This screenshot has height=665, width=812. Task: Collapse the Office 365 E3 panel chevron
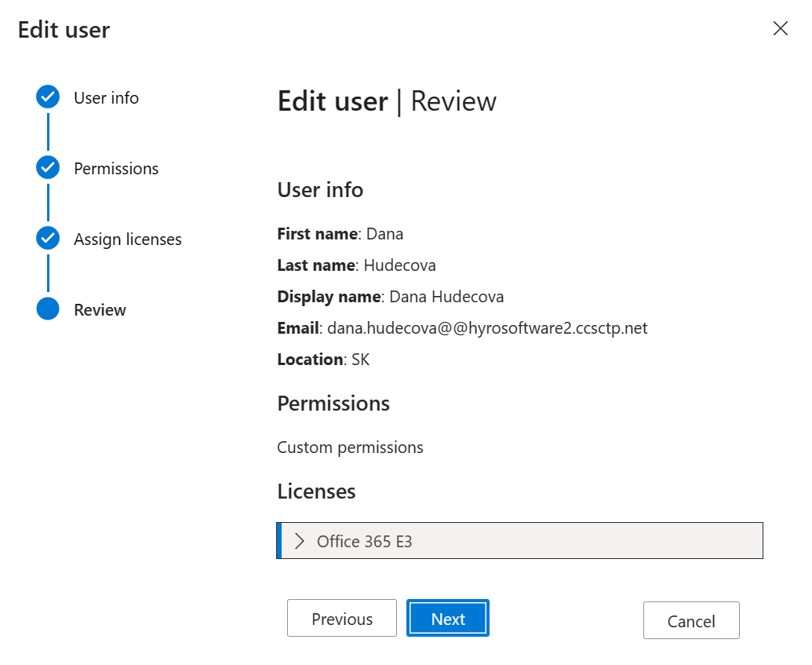tap(298, 540)
